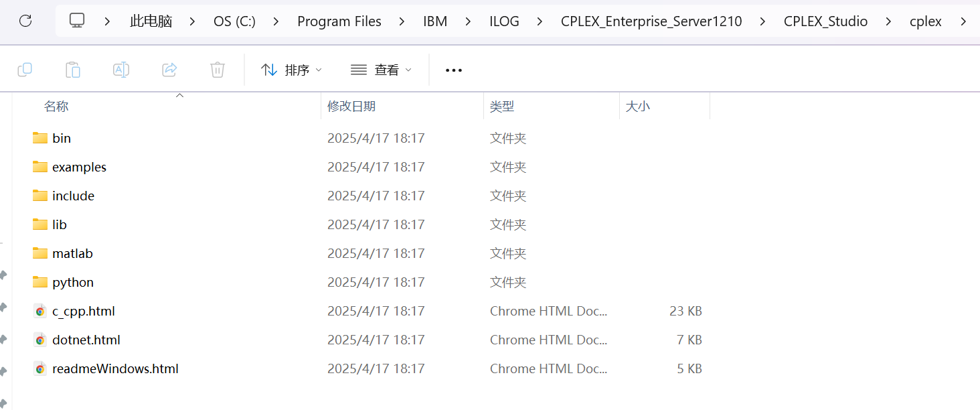This screenshot has width=980, height=410.
Task: Click the desktop icon in the address bar
Action: (x=76, y=21)
